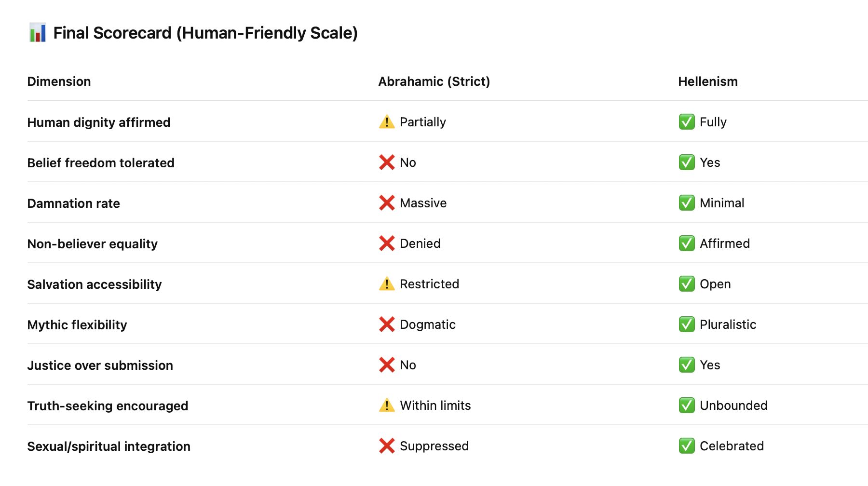Select the Human dignity affirmed row label
Image resolution: width=868 pixels, height=486 pixels.
click(x=99, y=122)
